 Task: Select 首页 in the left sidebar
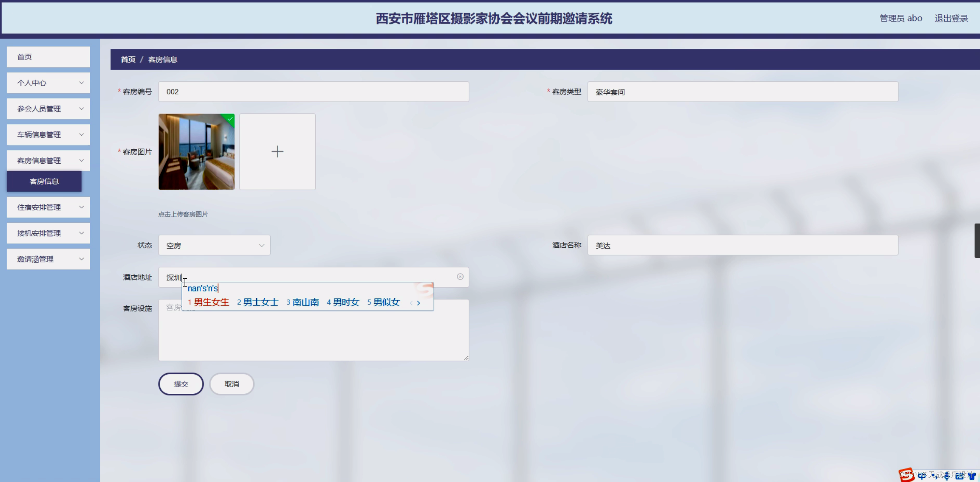click(48, 56)
